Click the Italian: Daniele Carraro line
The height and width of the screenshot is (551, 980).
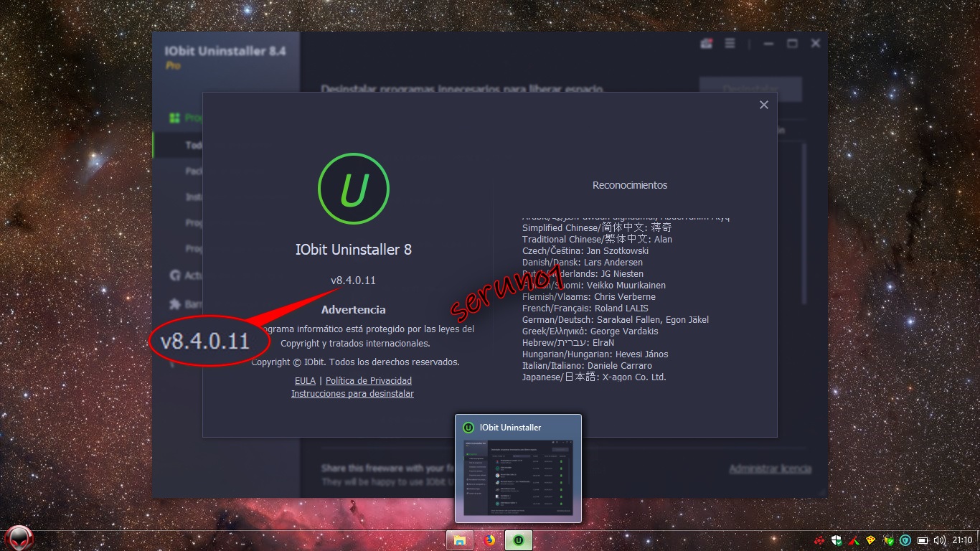point(587,365)
